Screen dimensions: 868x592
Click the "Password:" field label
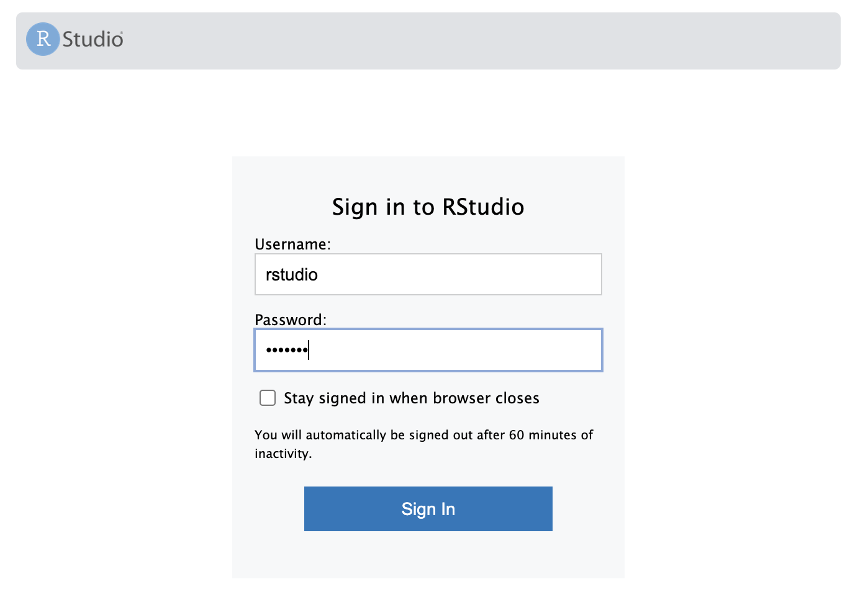click(x=290, y=320)
